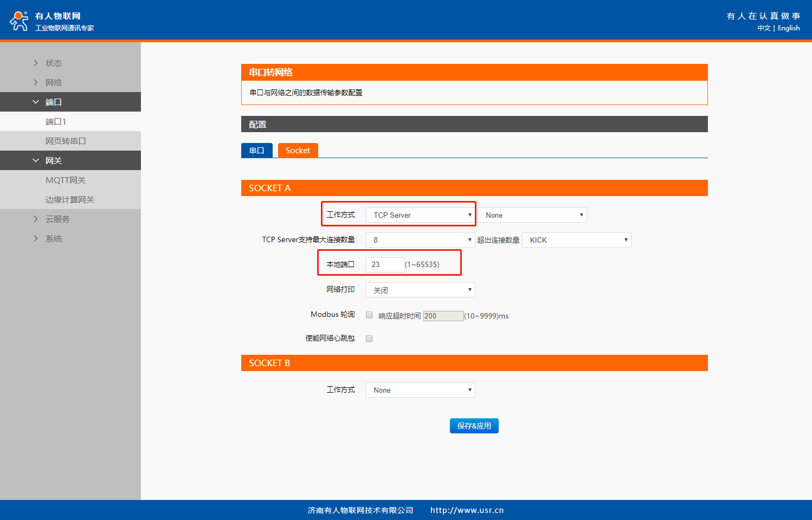Open the 网络打印 dropdown
This screenshot has height=520, width=812.
420,290
